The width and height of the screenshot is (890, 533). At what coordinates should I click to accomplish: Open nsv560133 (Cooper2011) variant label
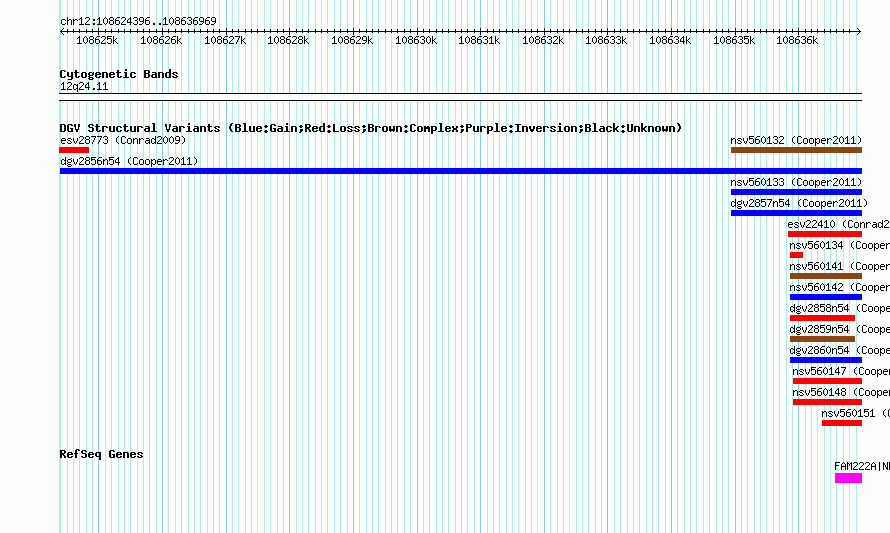tap(796, 182)
